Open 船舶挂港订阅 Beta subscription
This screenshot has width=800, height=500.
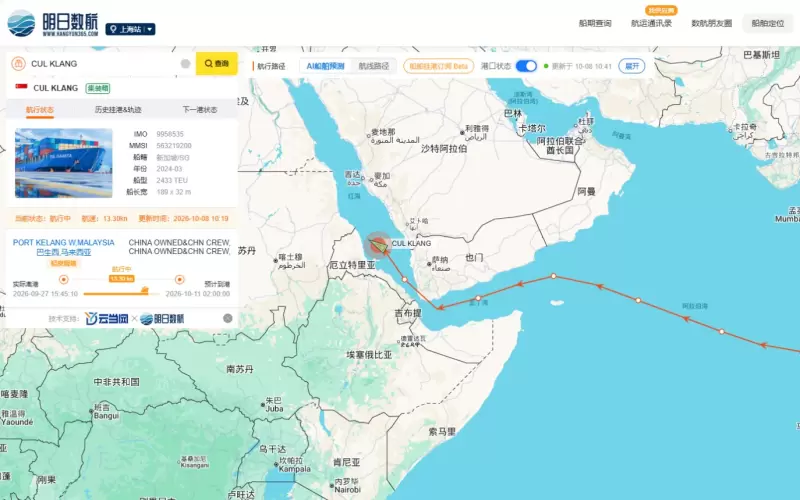click(x=439, y=66)
